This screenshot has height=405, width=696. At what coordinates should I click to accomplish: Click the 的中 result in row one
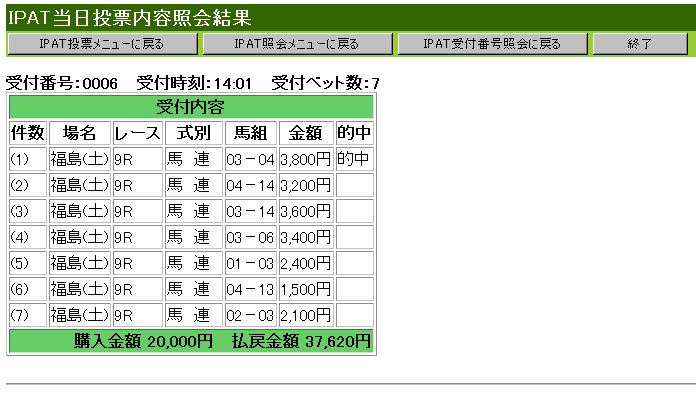click(354, 159)
